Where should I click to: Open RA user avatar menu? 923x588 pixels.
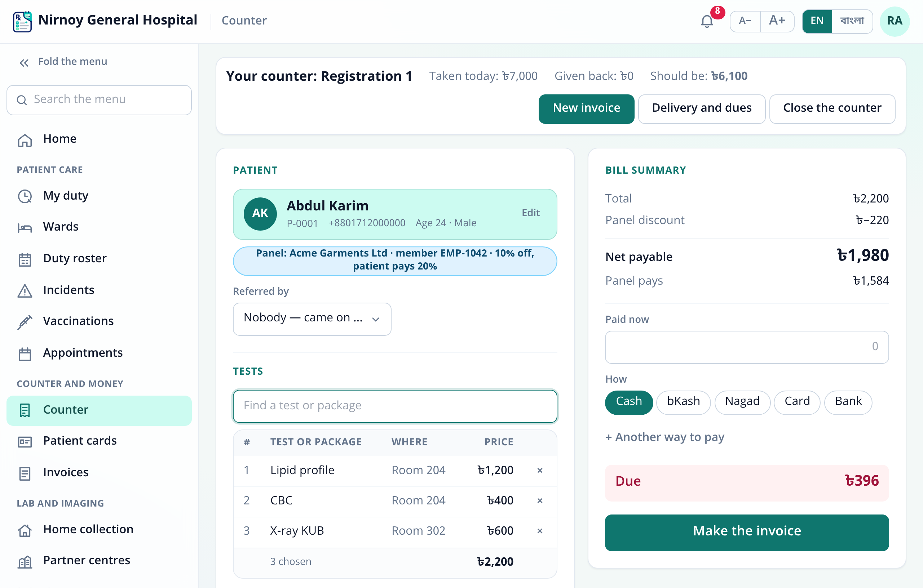pos(894,21)
